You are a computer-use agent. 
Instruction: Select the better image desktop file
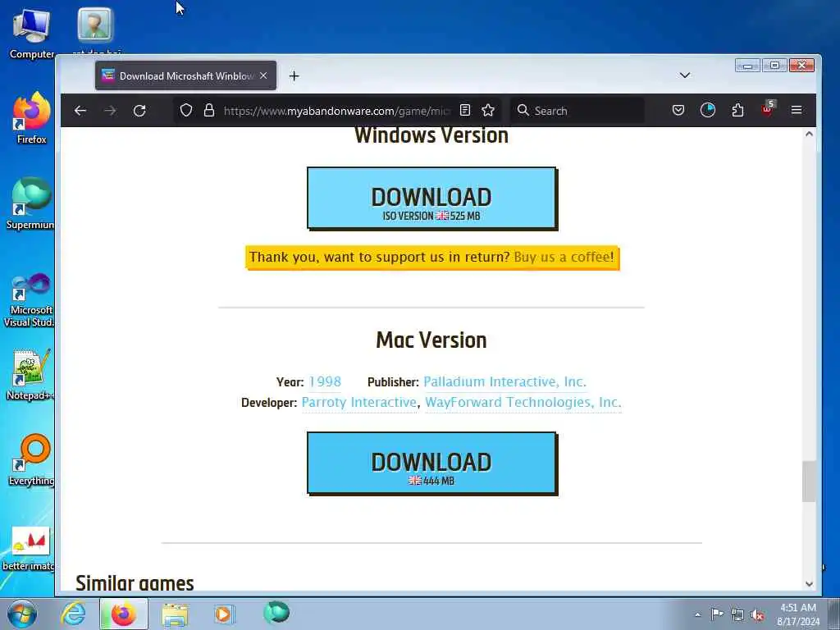[x=29, y=549]
